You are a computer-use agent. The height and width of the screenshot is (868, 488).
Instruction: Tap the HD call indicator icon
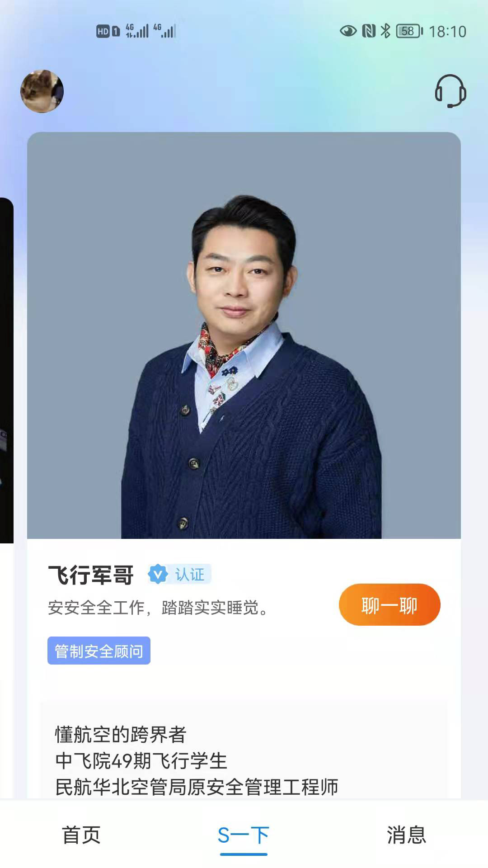pos(108,31)
